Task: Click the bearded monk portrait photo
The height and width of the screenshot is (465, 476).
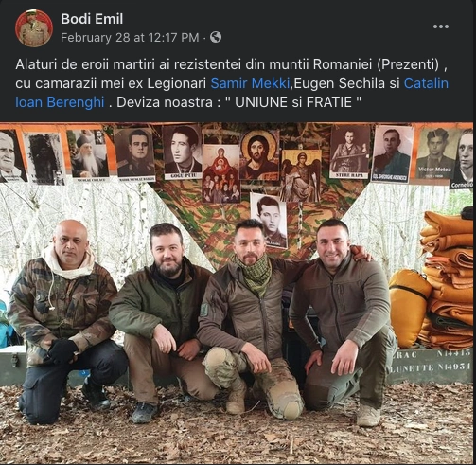Action: [88, 155]
